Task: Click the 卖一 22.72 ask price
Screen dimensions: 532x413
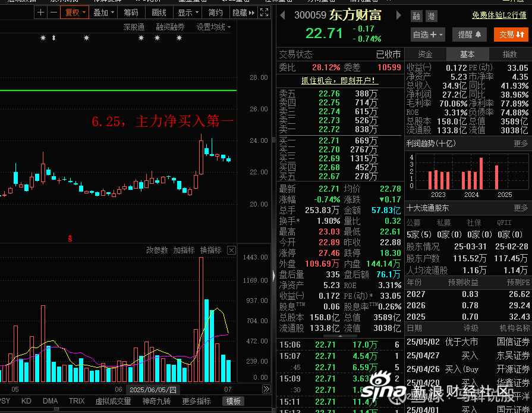Action: [x=329, y=129]
